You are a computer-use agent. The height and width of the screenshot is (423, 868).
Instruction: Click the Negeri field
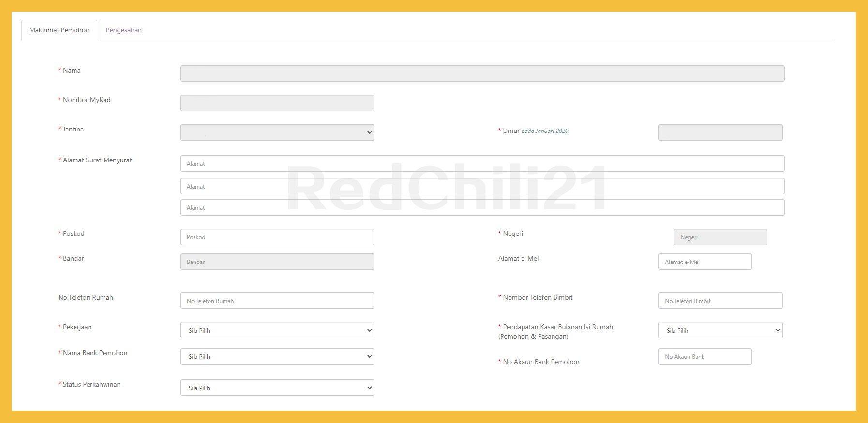(720, 237)
